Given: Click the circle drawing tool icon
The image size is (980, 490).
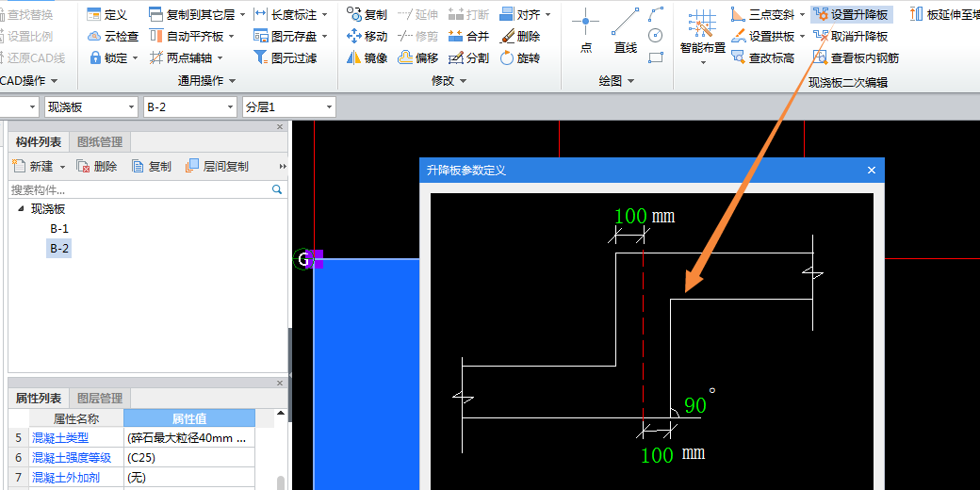Looking at the screenshot, I should (x=656, y=36).
